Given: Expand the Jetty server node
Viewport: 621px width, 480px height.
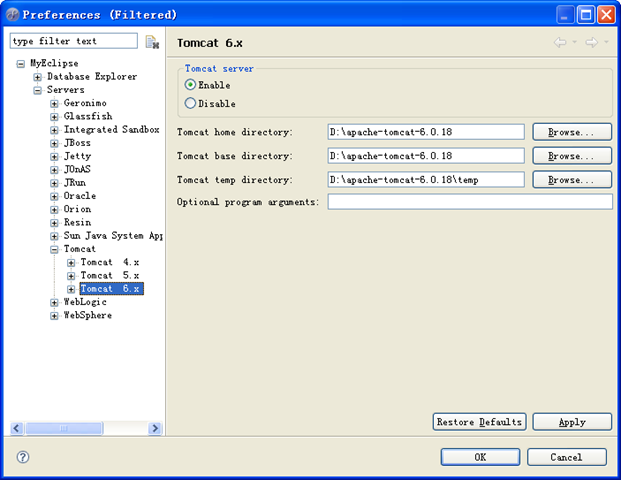Looking at the screenshot, I should (54, 157).
